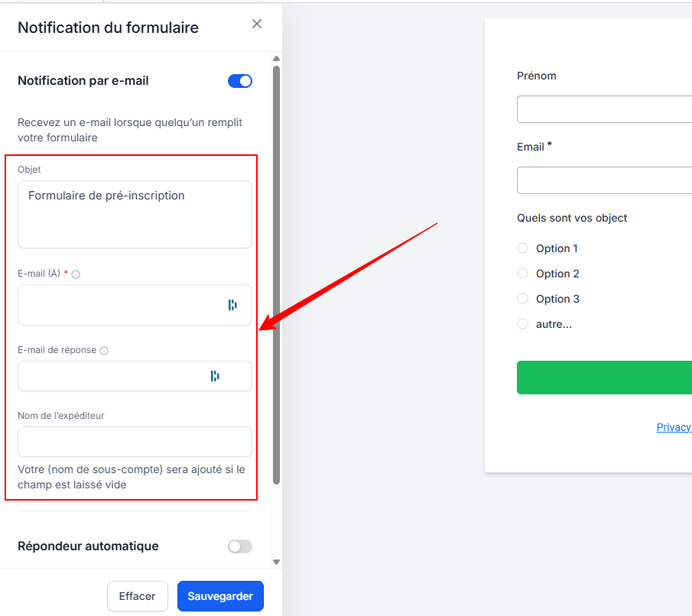The image size is (692, 616).
Task: Click info icon next to E-mail (À) label
Action: point(76,274)
